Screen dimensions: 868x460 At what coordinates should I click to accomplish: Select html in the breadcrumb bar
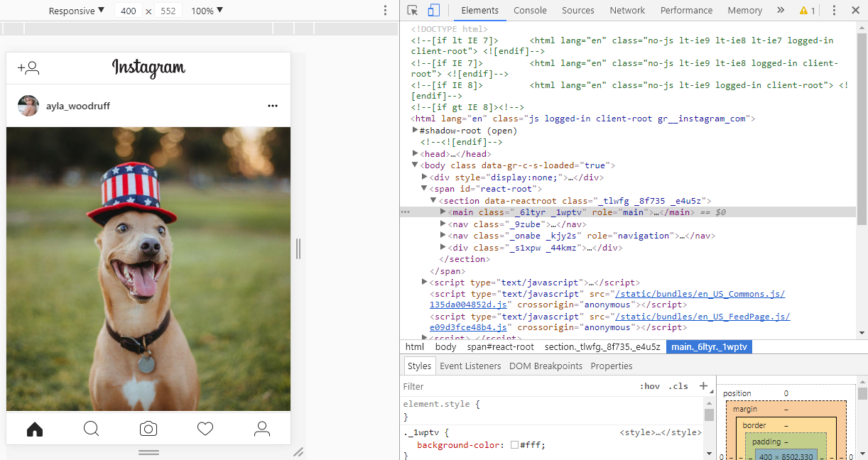(414, 346)
